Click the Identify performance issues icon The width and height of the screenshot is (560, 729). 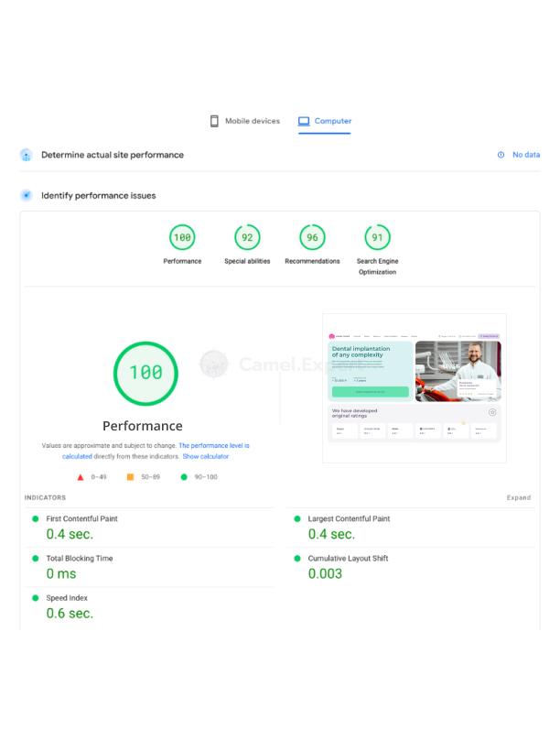(x=27, y=195)
